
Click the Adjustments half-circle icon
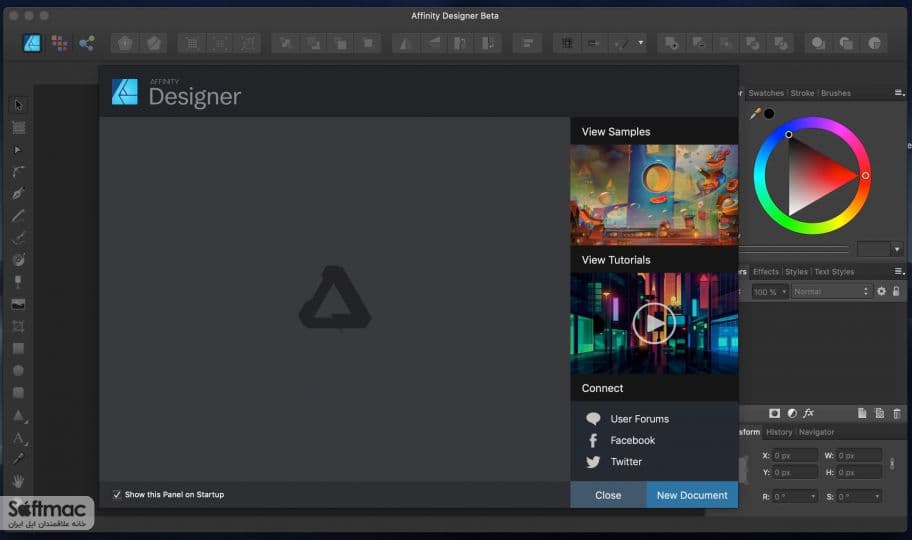point(792,413)
